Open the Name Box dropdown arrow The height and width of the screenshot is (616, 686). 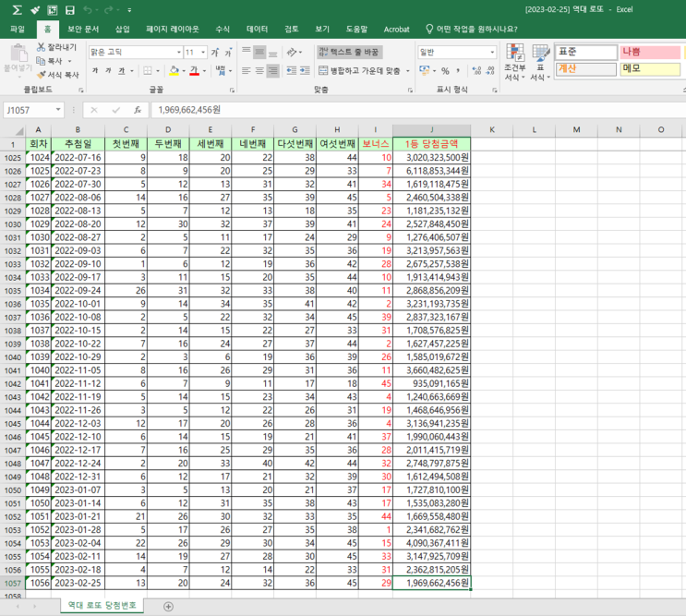pyautogui.click(x=58, y=110)
